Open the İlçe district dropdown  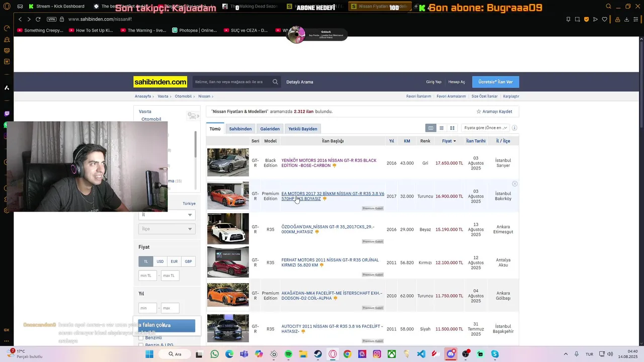[x=167, y=229]
